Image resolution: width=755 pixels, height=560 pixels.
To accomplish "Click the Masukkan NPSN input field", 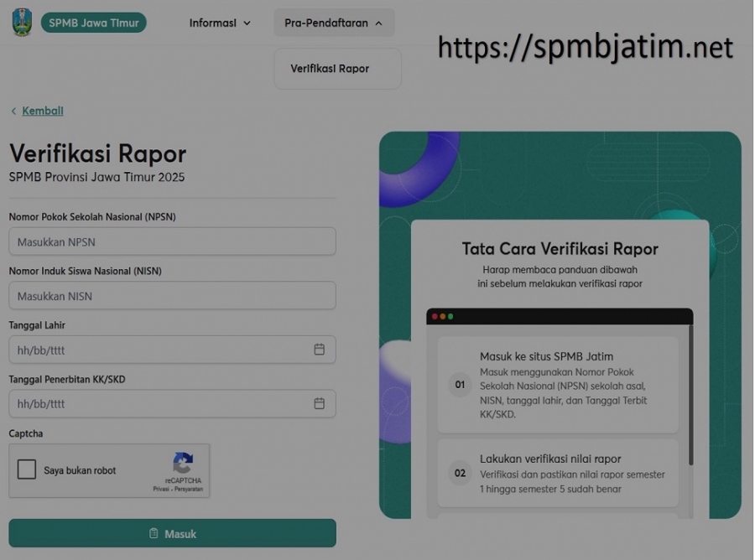I will click(172, 241).
